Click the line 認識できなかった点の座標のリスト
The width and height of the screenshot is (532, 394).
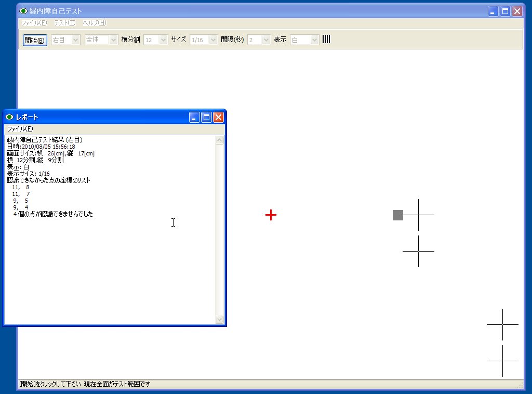48,180
